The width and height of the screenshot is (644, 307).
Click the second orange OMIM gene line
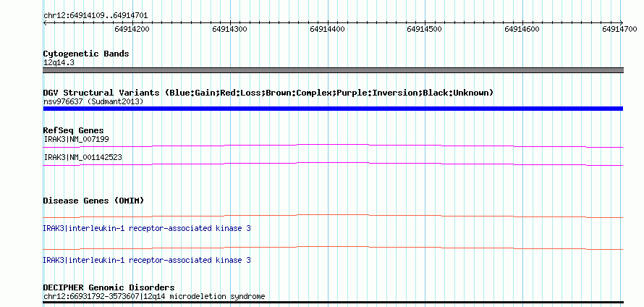[333, 248]
